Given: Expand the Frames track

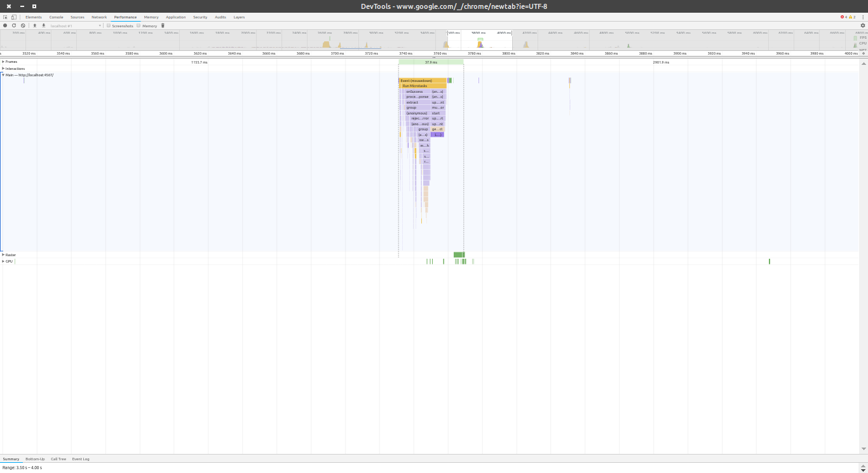Looking at the screenshot, I should [x=3, y=62].
